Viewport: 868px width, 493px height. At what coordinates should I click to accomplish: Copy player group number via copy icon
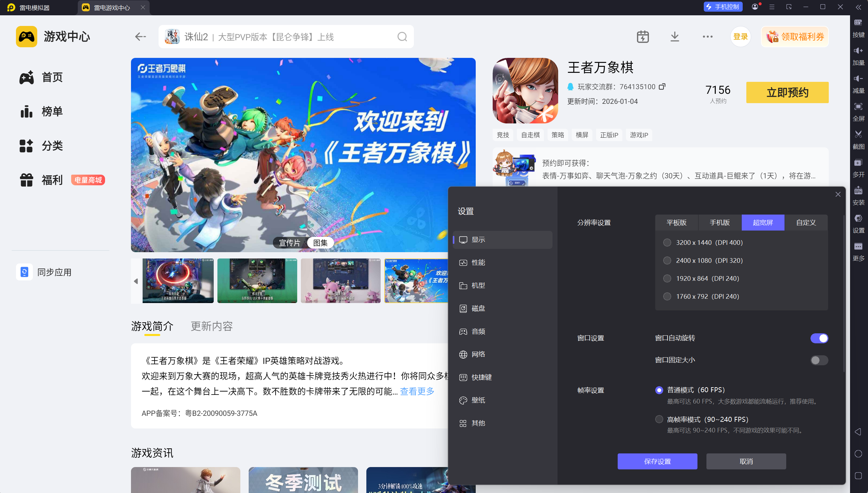(662, 87)
